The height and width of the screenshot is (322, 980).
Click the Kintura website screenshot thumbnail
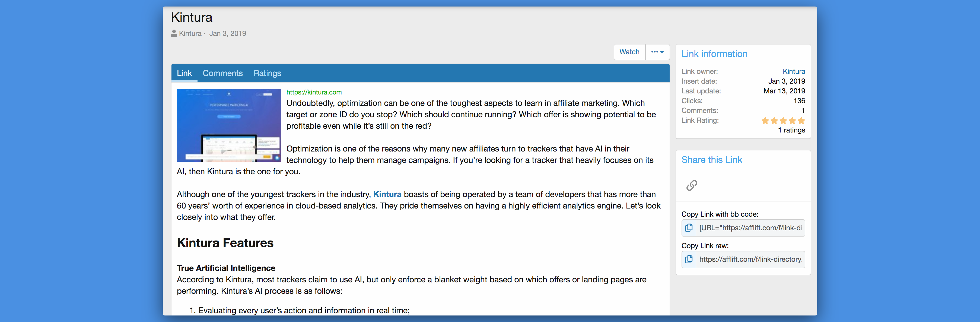pyautogui.click(x=229, y=125)
